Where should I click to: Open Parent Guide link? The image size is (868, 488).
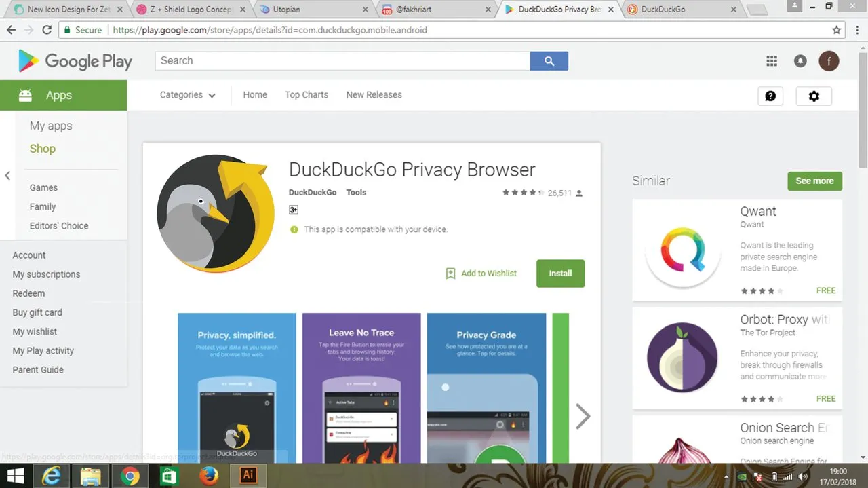[38, 370]
